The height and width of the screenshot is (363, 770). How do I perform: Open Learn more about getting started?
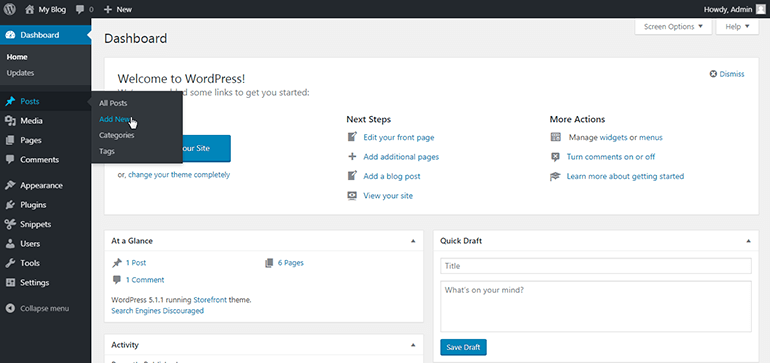pos(625,176)
